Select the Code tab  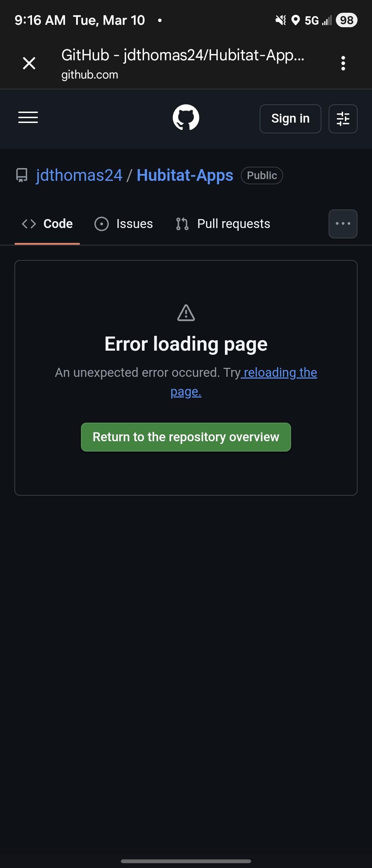coord(47,224)
